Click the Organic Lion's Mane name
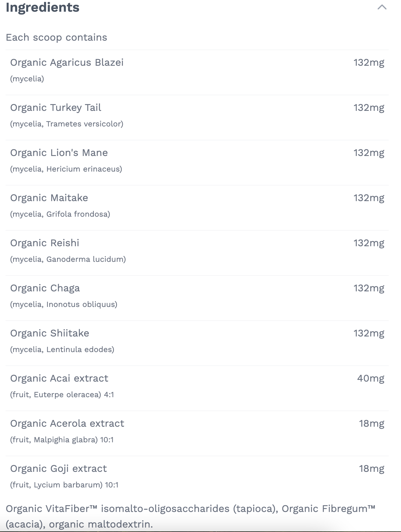The height and width of the screenshot is (532, 401). tap(59, 153)
